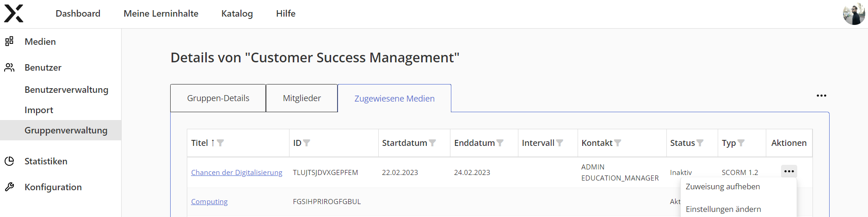
Task: Filter the Titel column
Action: pos(221,143)
